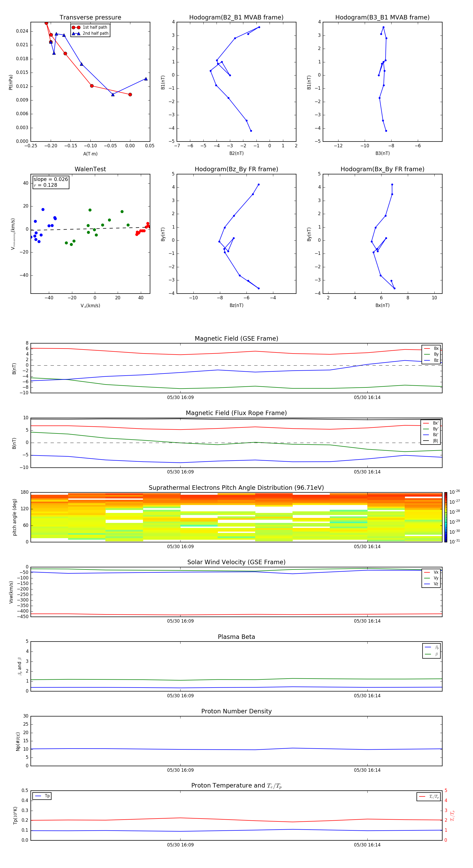Click the green By entry in GSE legend
The image size is (473, 868).
click(x=431, y=354)
